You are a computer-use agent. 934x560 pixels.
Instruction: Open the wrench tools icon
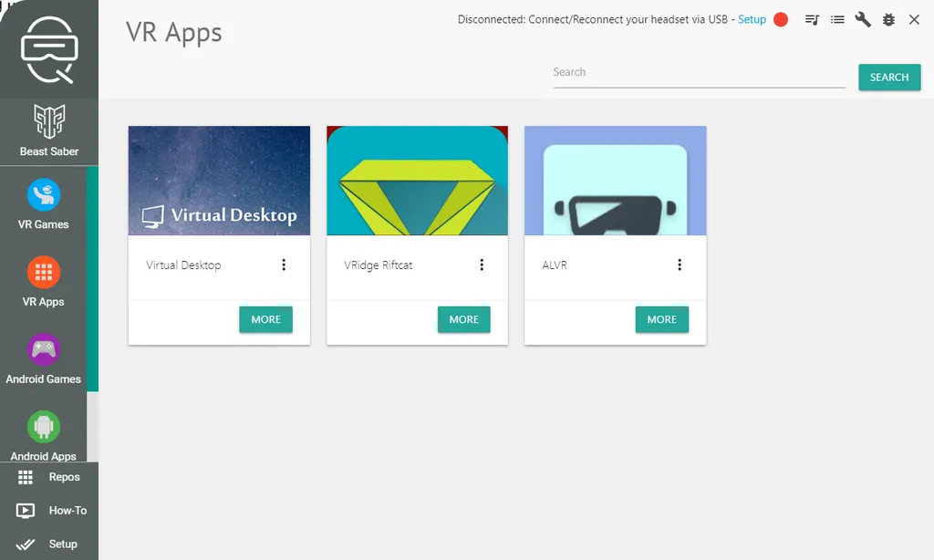[863, 20]
